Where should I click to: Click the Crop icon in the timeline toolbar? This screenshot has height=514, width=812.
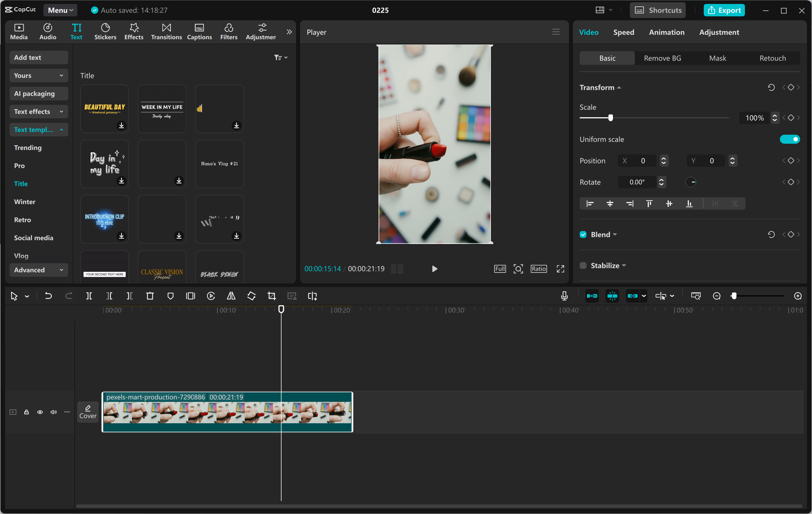(272, 296)
